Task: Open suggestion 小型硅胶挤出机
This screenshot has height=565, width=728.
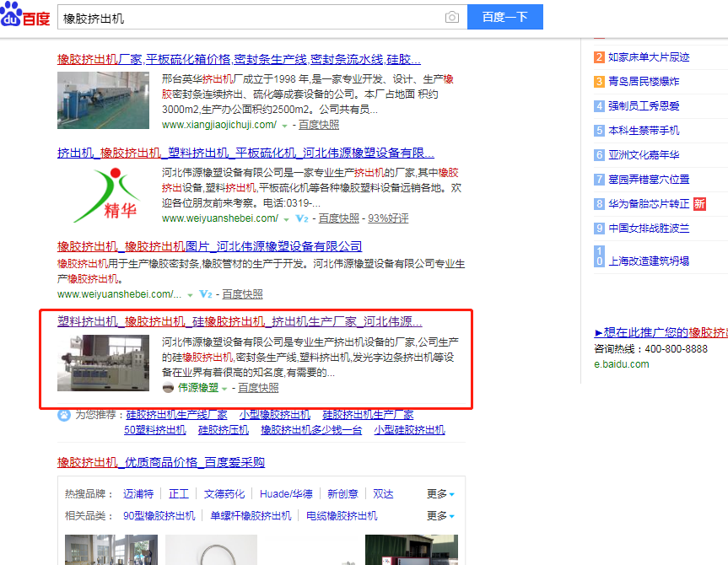Action: (409, 430)
